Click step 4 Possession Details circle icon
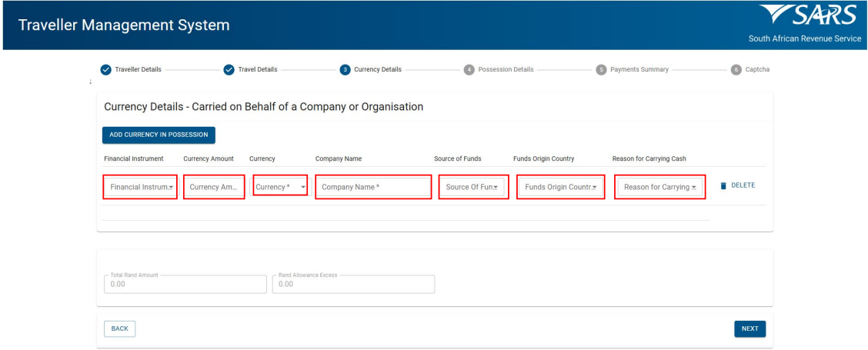Screen dimensions: 868x350 pos(469,70)
